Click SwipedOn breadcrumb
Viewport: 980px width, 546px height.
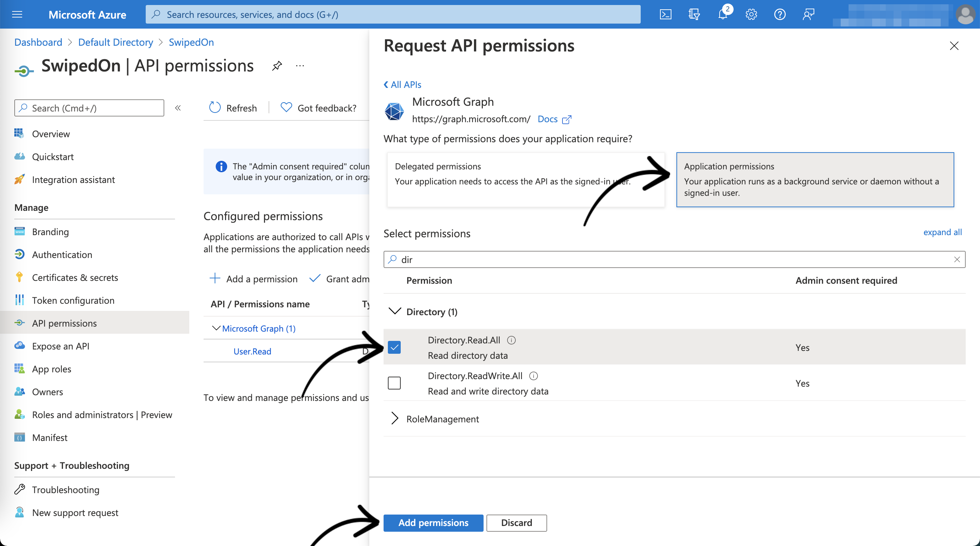[x=191, y=42]
